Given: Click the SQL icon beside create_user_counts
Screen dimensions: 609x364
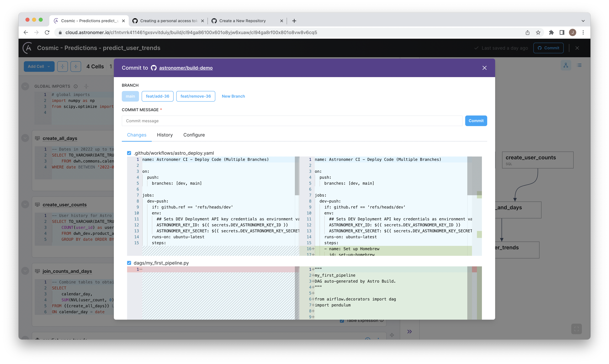Looking at the screenshot, I should [37, 205].
